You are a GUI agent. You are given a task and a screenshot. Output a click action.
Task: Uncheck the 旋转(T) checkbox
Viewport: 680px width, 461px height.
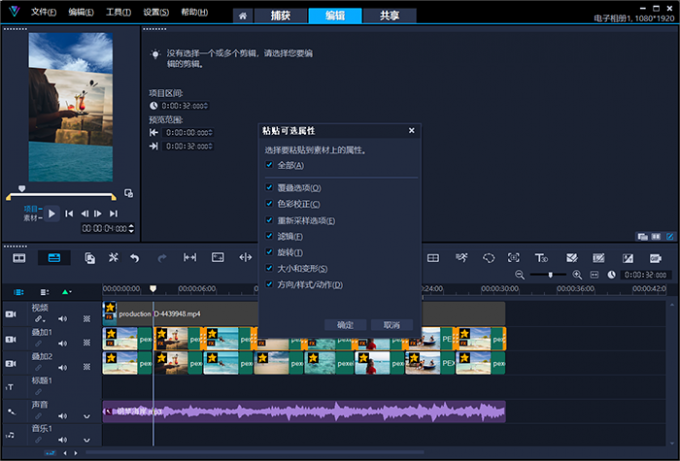[269, 252]
